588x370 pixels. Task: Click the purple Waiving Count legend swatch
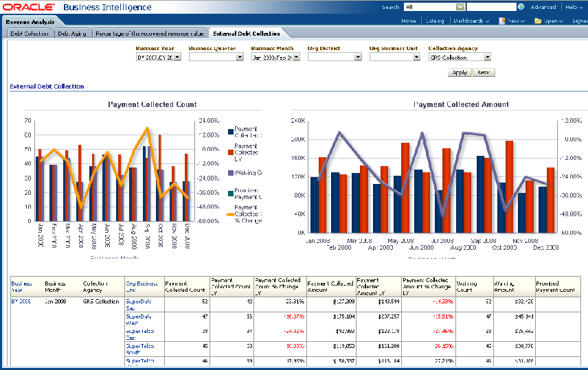coord(231,173)
